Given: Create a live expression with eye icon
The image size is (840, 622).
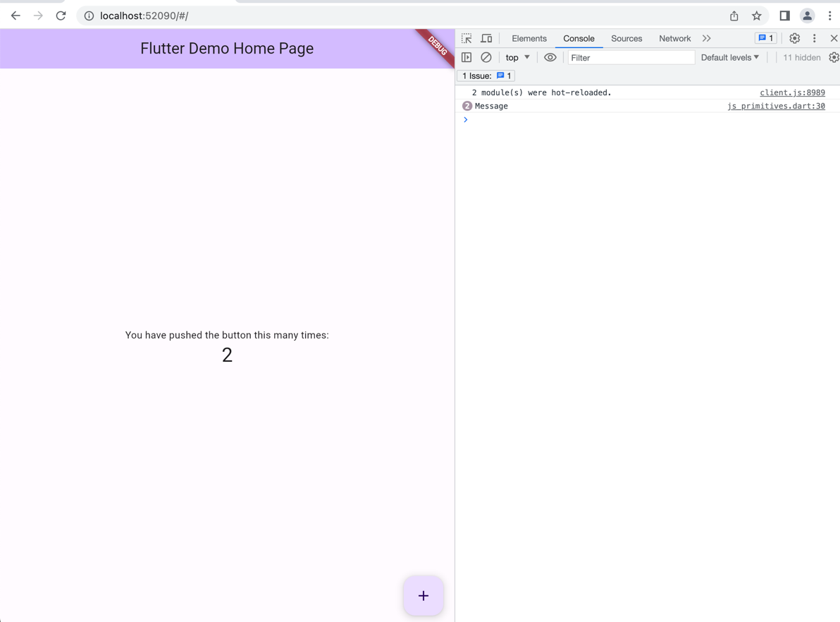Looking at the screenshot, I should tap(550, 58).
